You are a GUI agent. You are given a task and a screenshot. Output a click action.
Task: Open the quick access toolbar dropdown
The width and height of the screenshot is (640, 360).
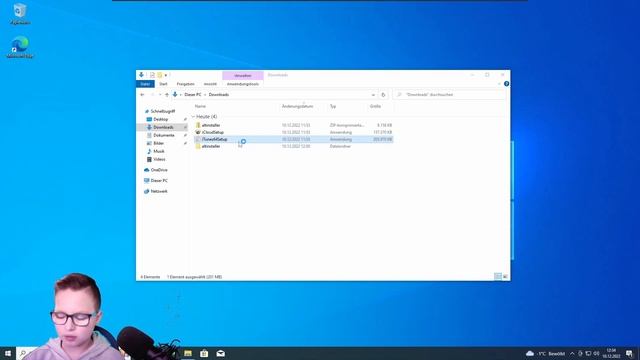(166, 76)
